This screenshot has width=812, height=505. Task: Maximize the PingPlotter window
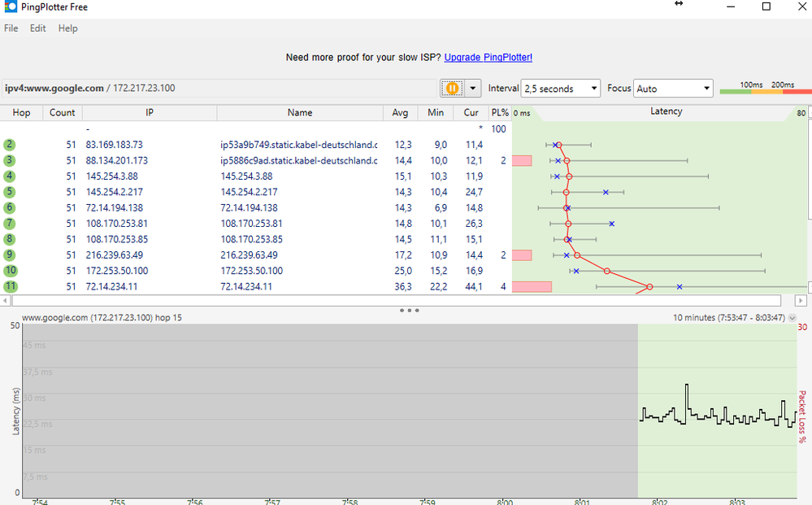point(766,7)
